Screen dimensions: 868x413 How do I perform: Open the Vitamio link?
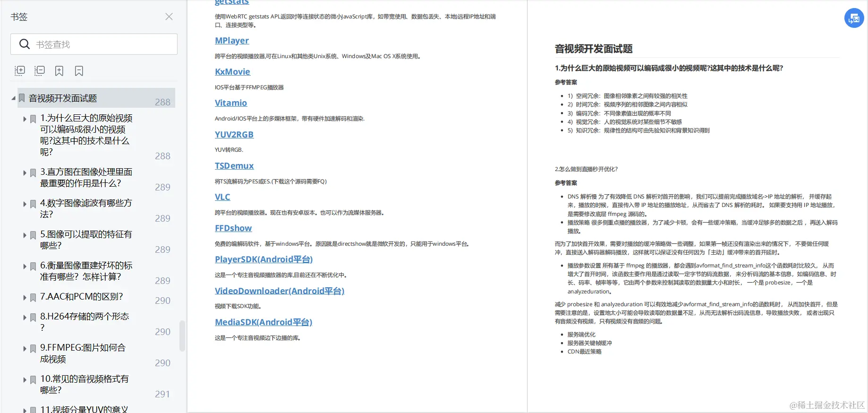tap(231, 103)
